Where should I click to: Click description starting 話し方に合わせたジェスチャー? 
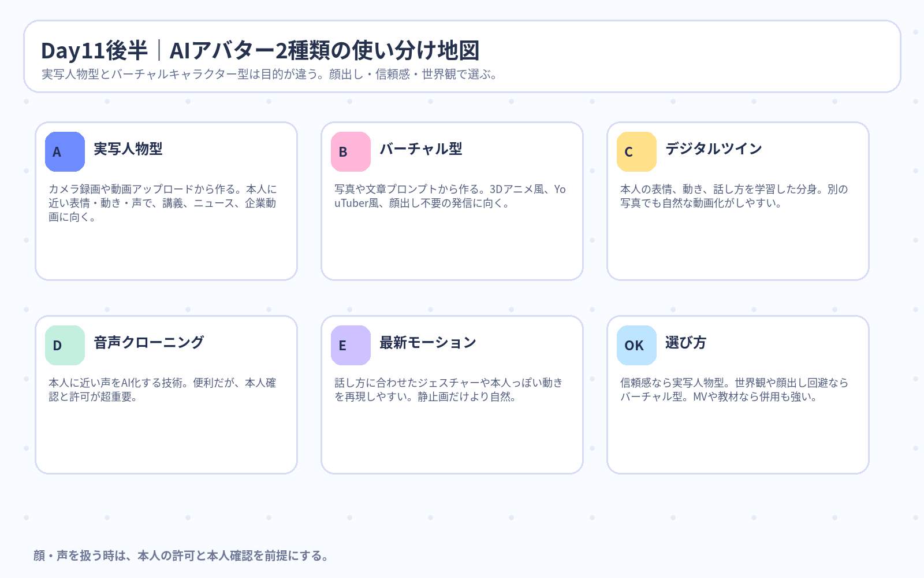click(x=449, y=390)
